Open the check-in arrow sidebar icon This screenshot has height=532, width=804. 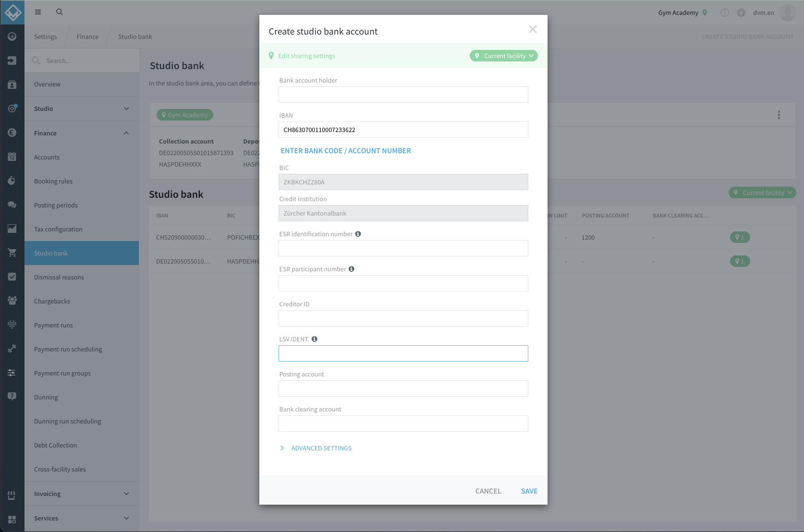[x=12, y=60]
